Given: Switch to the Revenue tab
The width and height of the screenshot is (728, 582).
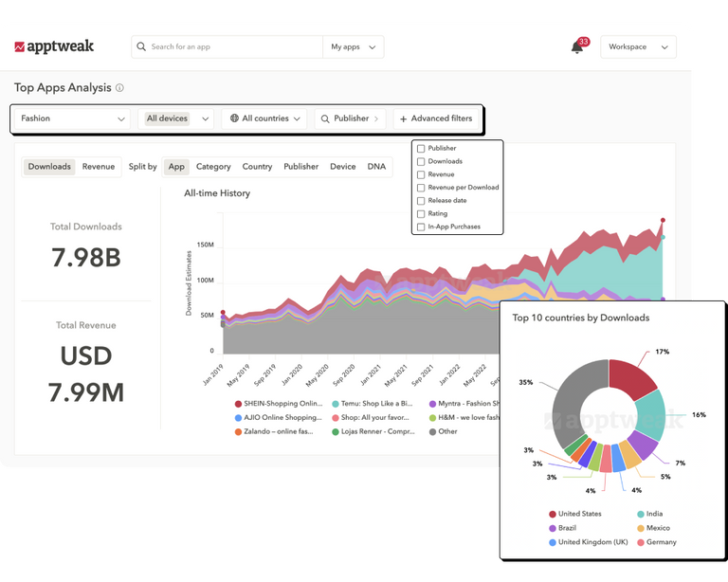Looking at the screenshot, I should 99,167.
